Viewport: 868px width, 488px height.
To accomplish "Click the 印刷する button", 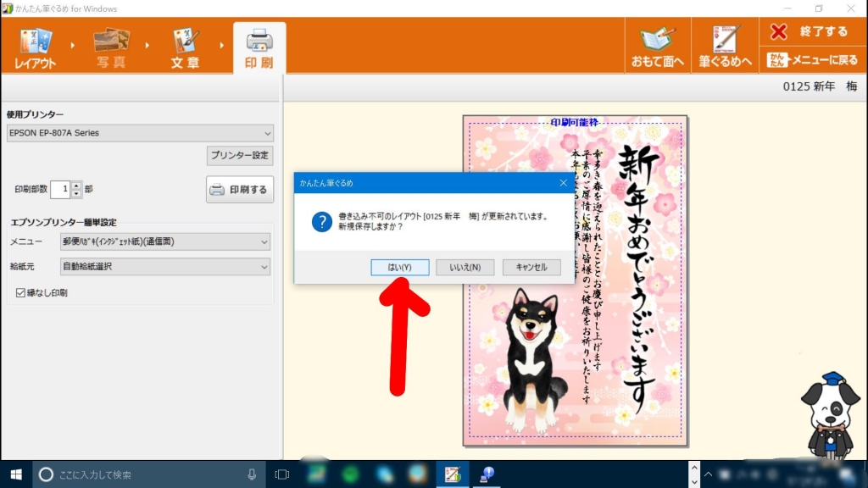I will pyautogui.click(x=240, y=190).
